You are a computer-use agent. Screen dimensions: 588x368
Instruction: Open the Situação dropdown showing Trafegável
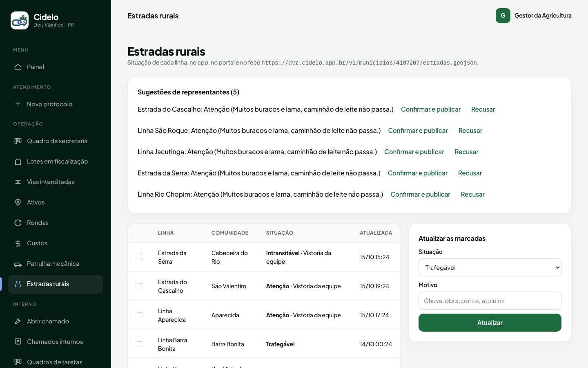(490, 267)
